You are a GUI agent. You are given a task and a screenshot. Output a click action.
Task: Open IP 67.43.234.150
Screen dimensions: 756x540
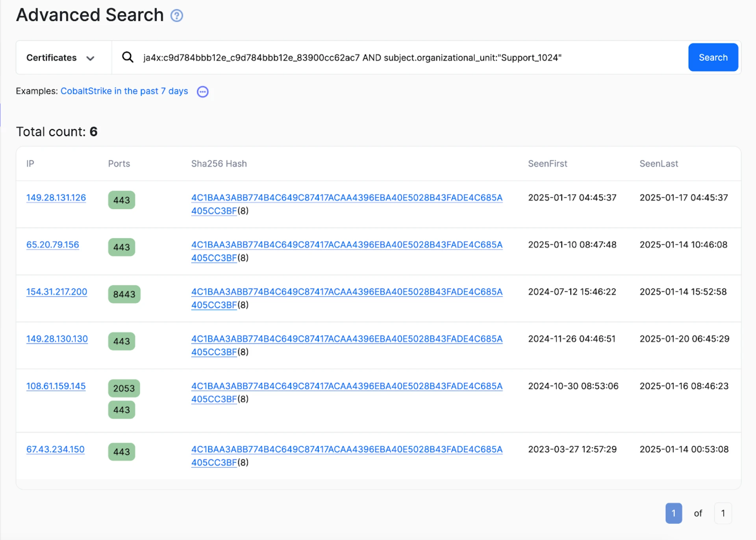click(x=55, y=449)
